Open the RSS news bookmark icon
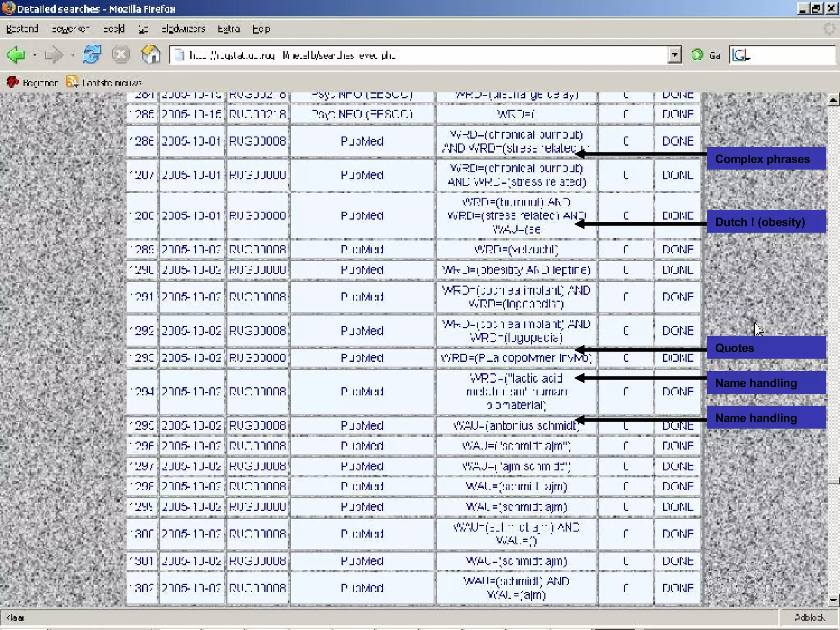This screenshot has height=630, width=840. tap(72, 82)
